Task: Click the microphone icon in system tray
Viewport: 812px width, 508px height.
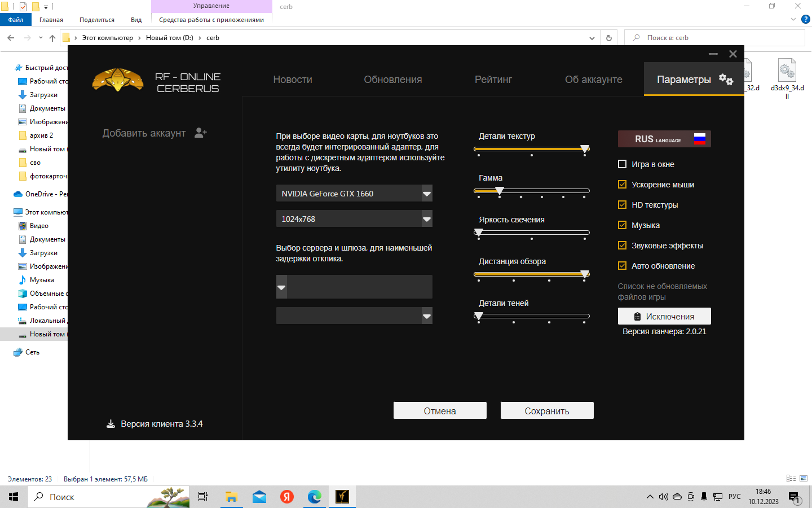Action: point(704,497)
